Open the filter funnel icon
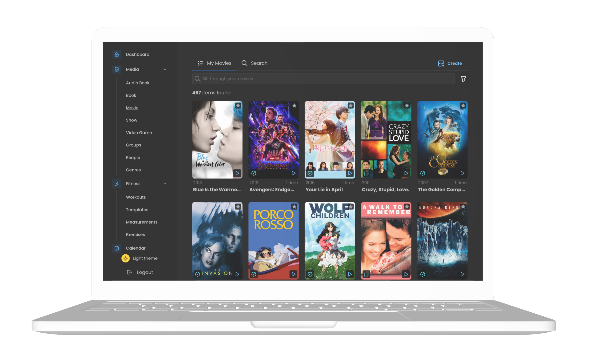Image resolution: width=600 pixels, height=364 pixels. [463, 79]
